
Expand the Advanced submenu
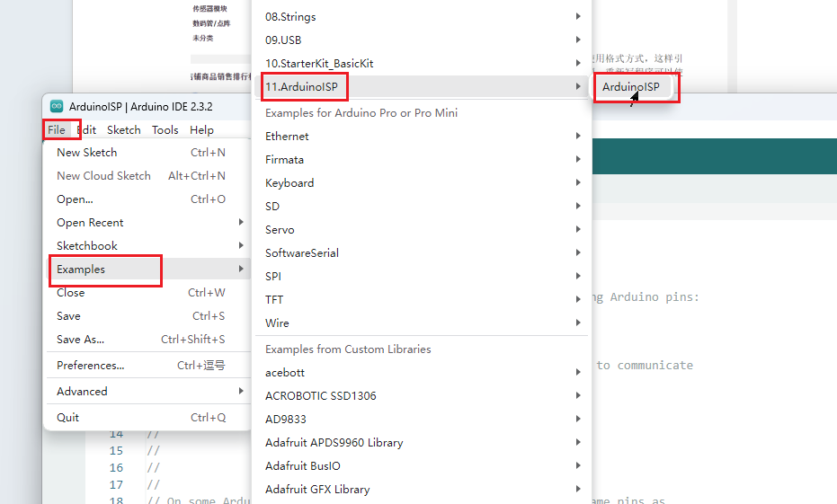point(82,392)
